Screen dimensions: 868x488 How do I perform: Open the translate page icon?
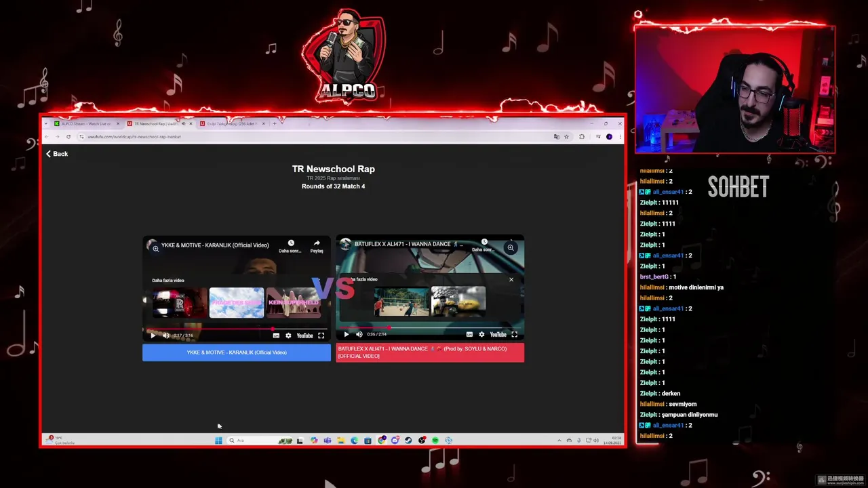[557, 137]
